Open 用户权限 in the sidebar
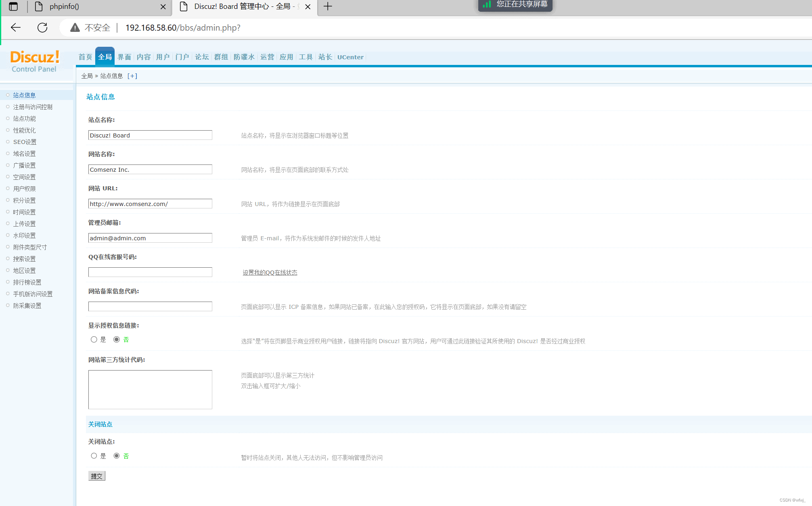Viewport: 812px width, 506px height. tap(24, 189)
